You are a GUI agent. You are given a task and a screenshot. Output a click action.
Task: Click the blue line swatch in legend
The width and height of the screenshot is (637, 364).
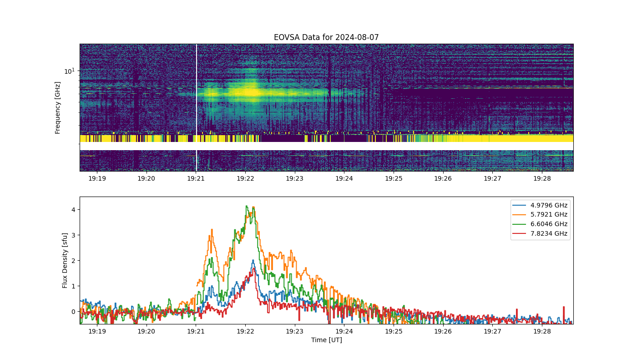520,205
